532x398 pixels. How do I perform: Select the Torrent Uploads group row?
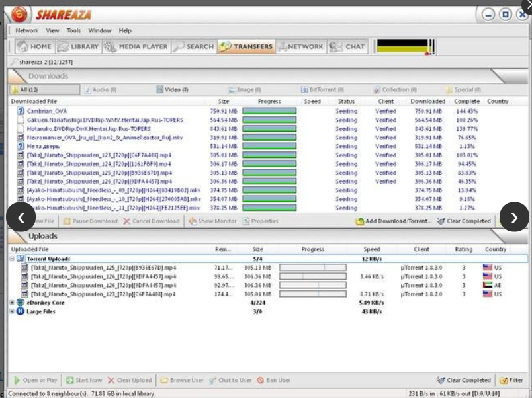pos(268,259)
